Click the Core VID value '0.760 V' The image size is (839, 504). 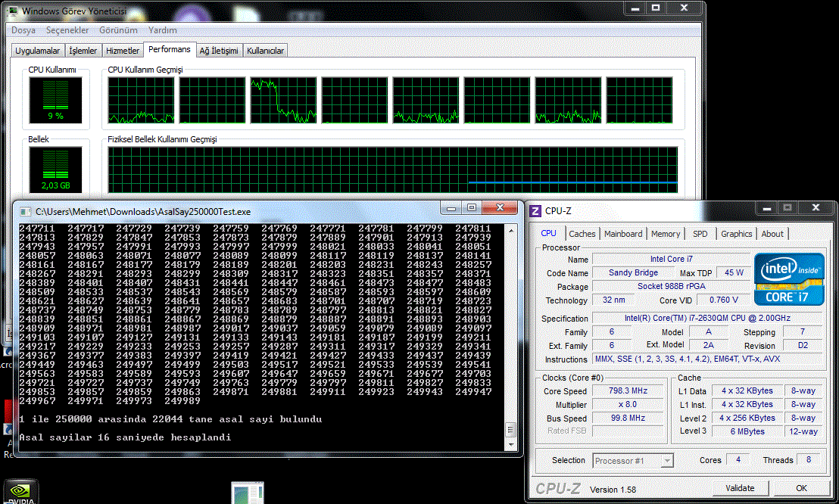723,300
